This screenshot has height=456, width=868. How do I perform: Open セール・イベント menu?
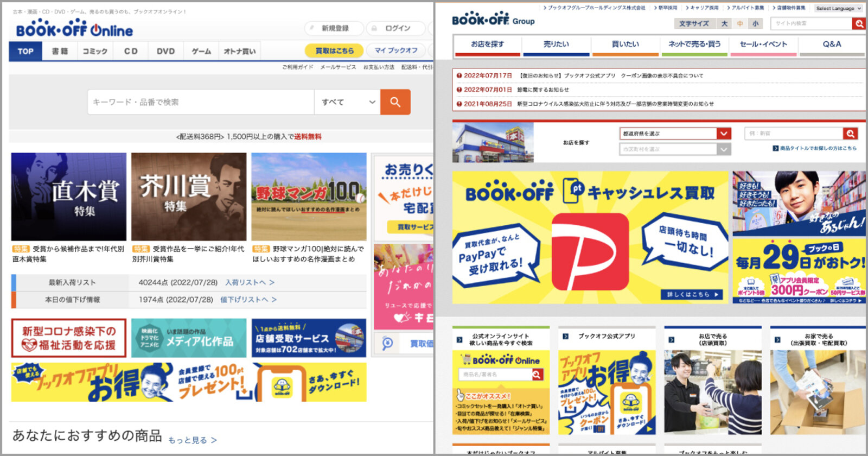pos(763,46)
